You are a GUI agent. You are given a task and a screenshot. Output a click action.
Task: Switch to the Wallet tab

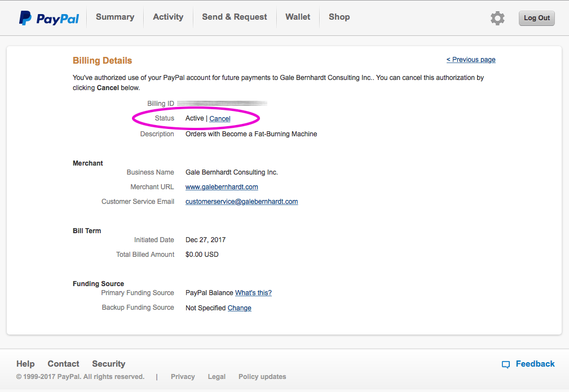(x=298, y=17)
